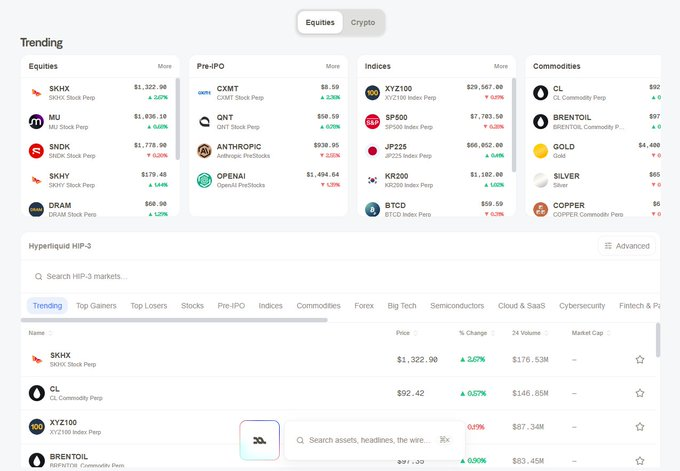This screenshot has height=471, width=680.
Task: Select the Commodities tab
Action: pyautogui.click(x=318, y=306)
